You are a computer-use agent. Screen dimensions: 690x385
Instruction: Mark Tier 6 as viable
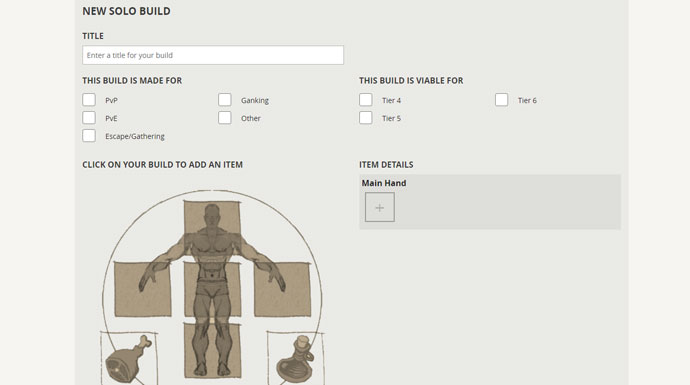pos(502,100)
